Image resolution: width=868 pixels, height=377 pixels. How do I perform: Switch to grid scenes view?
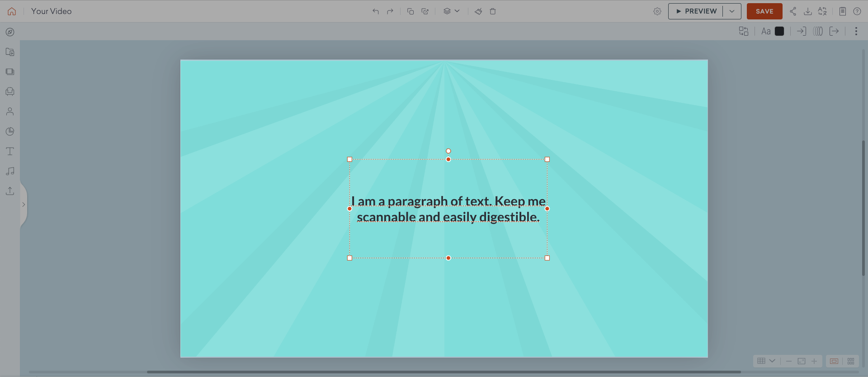851,361
